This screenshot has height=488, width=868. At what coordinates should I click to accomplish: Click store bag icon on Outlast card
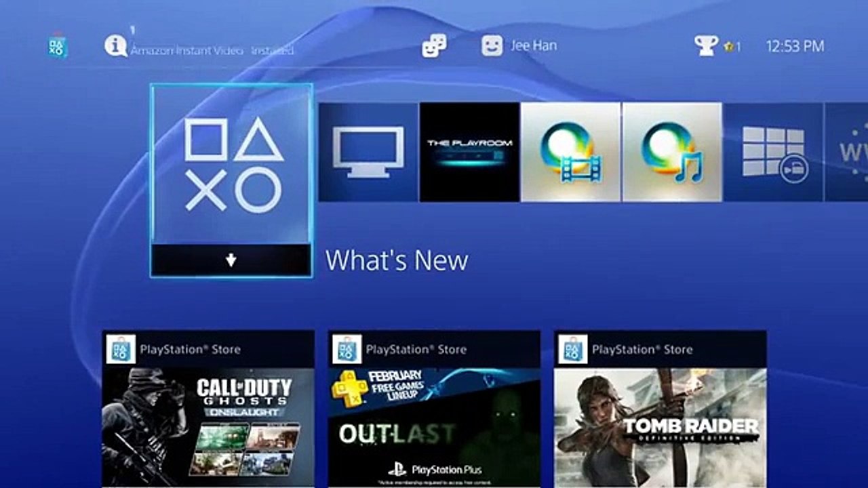347,349
